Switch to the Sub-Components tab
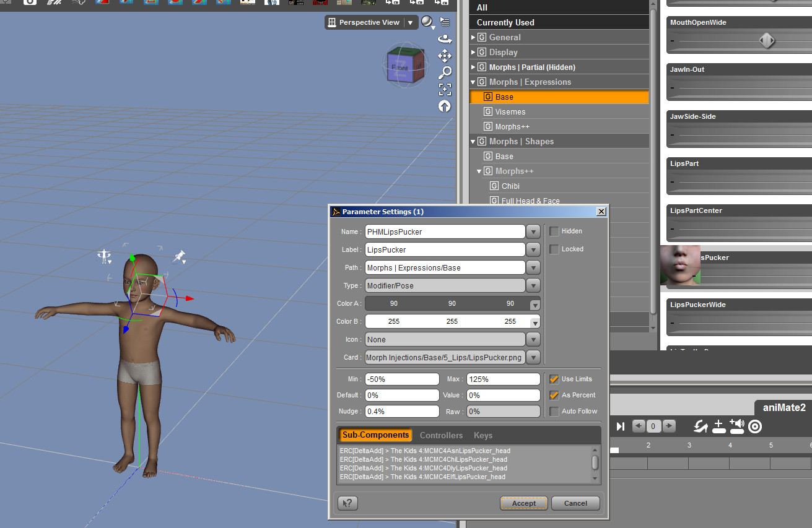 coord(375,435)
